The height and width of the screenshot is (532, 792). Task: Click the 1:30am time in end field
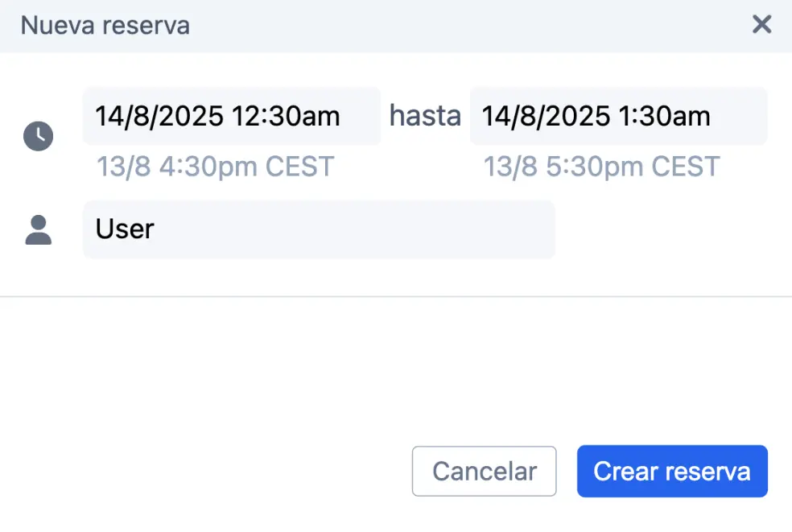click(x=664, y=117)
